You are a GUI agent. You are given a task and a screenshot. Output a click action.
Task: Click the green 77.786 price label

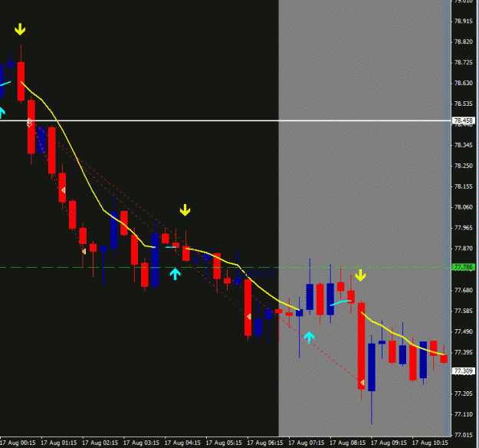click(x=464, y=268)
